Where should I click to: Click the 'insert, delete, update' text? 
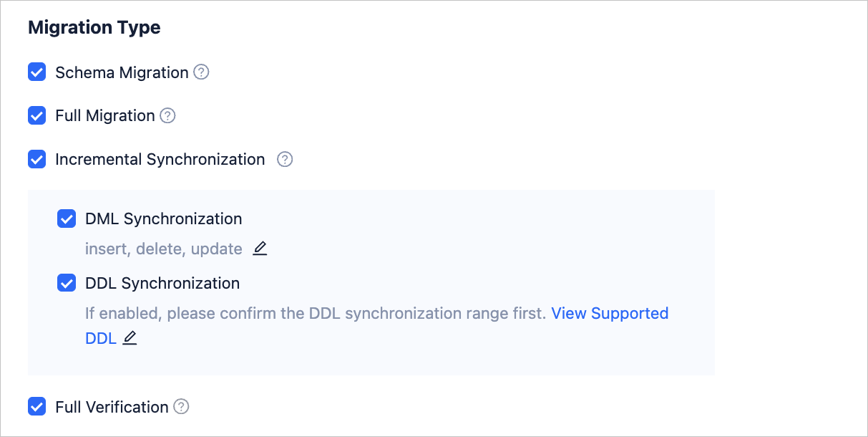[164, 249]
